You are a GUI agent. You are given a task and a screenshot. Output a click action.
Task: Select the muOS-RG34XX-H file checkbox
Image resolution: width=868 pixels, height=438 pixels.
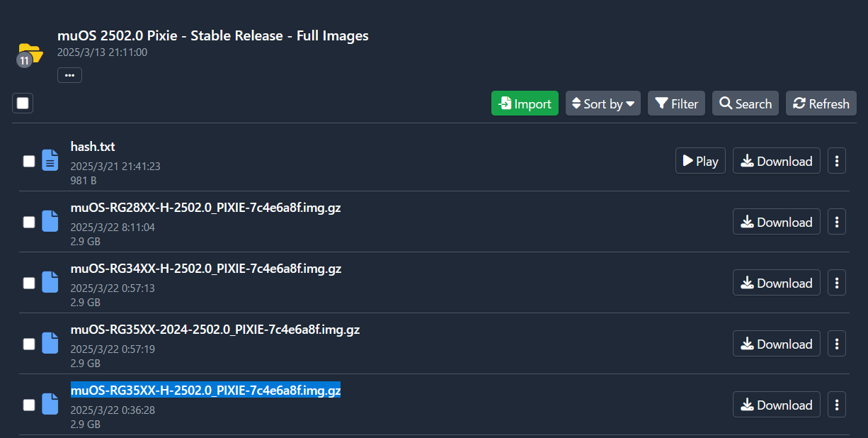coord(29,283)
